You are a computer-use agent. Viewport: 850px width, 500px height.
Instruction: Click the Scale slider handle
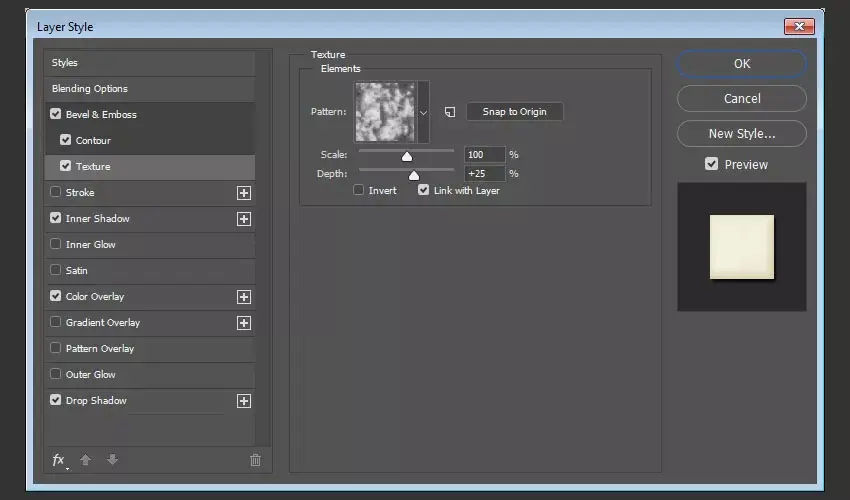point(407,156)
